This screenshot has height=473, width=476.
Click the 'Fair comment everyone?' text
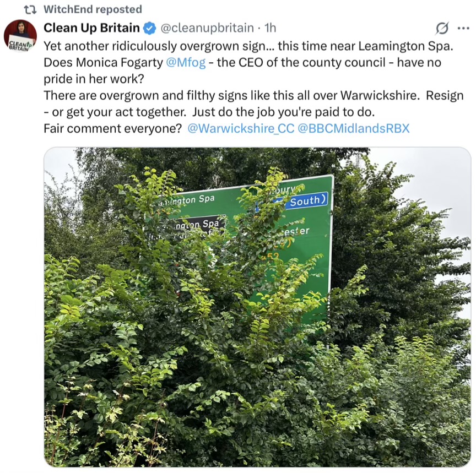(112, 128)
